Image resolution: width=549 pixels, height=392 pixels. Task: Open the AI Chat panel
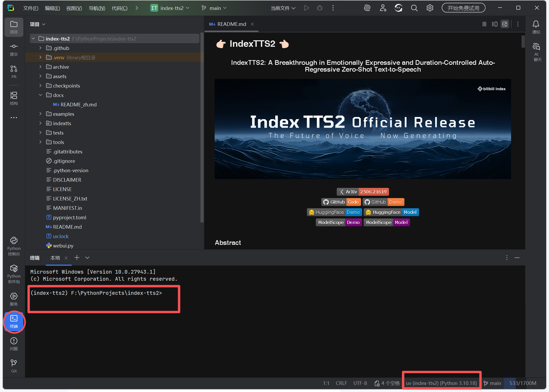[x=536, y=52]
